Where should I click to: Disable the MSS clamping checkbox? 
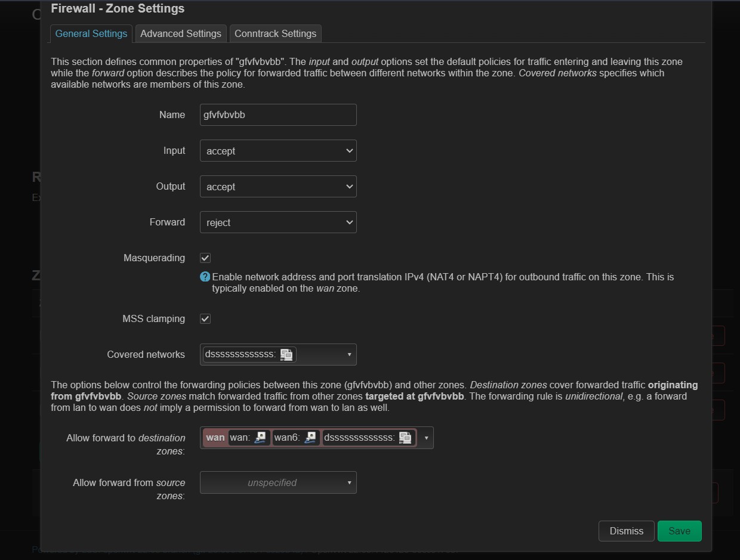(x=205, y=318)
